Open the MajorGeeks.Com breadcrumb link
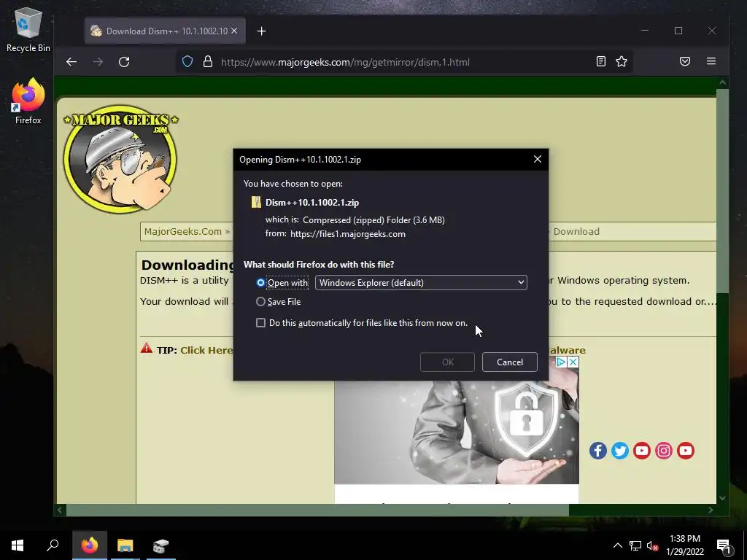 183,231
